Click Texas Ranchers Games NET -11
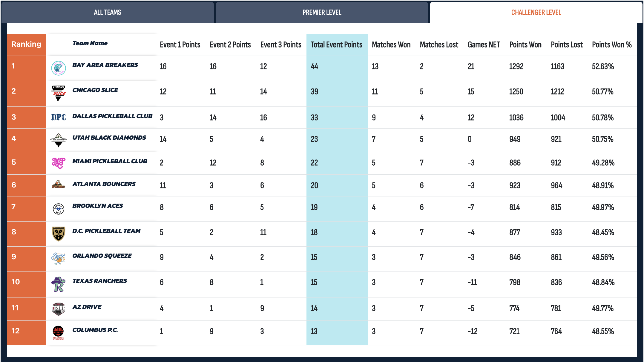The height and width of the screenshot is (363, 644). click(x=472, y=282)
